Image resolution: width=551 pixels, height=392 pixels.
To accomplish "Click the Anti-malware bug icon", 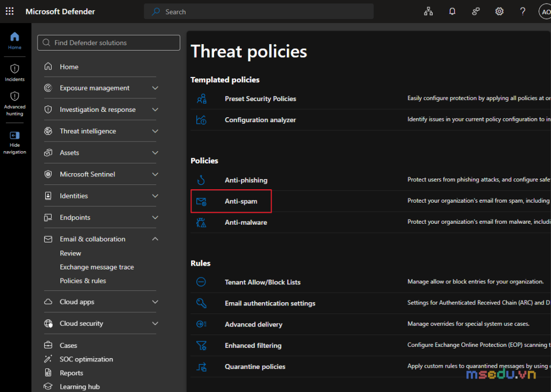I will click(x=201, y=222).
